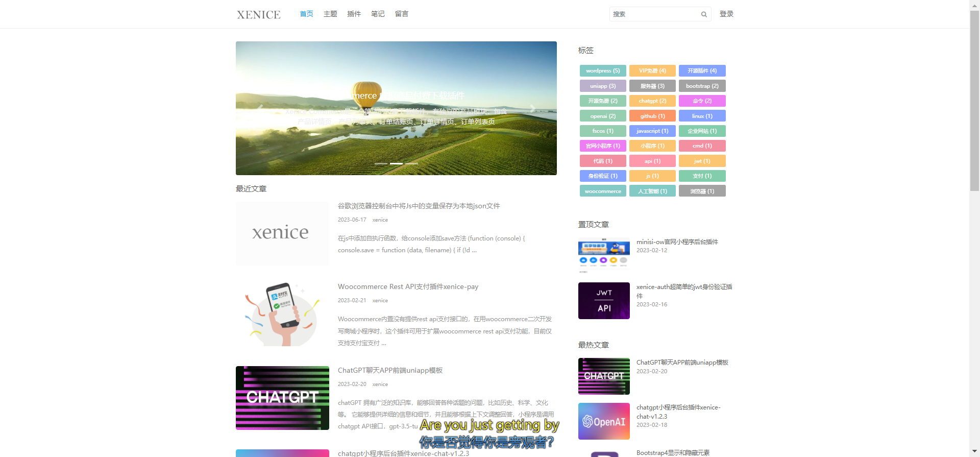Open article 谷歌浏览器控制台中将Js中的变量保存为本地json文件
Screen dimensions: 980x457
[419, 206]
